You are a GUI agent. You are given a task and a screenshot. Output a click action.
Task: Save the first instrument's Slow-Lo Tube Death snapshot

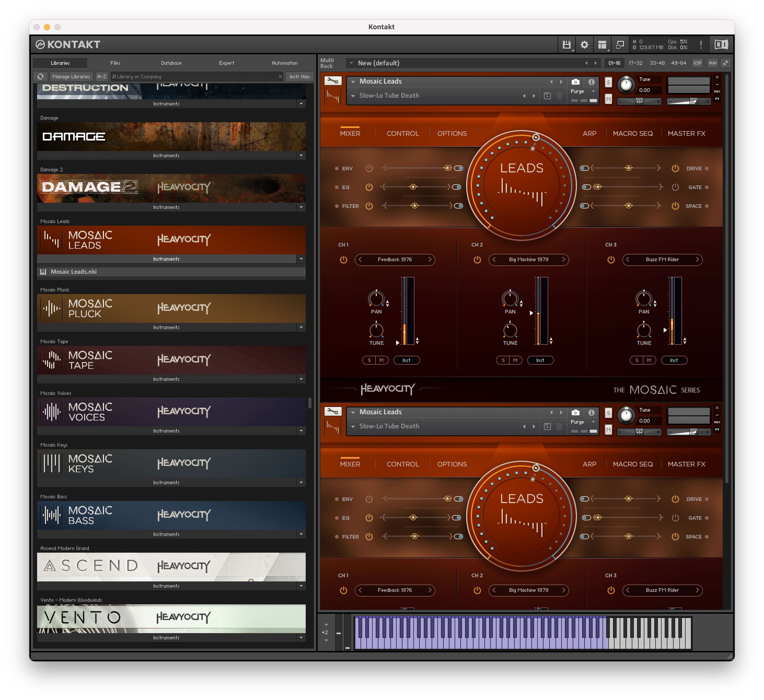coord(547,96)
